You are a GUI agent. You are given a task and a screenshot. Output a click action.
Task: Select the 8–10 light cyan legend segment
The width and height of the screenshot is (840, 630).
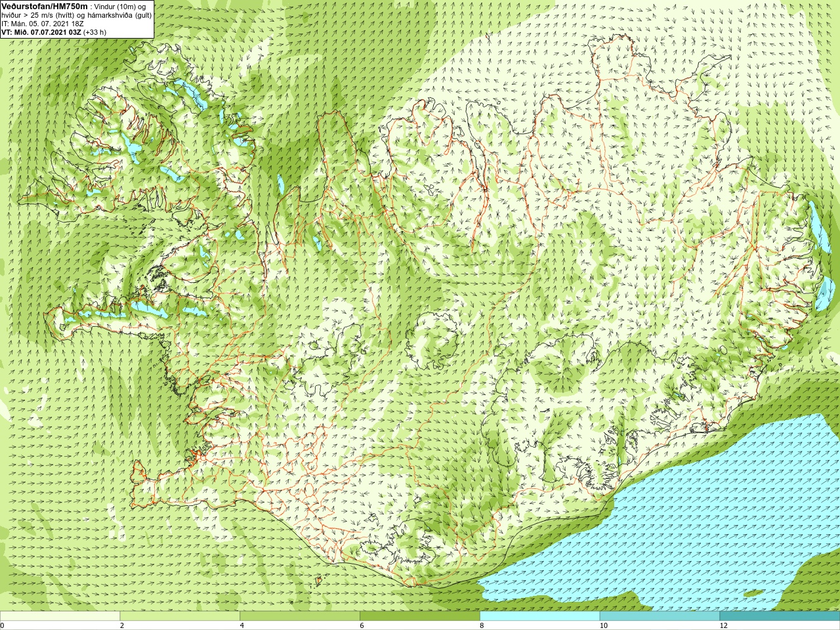pos(539,616)
